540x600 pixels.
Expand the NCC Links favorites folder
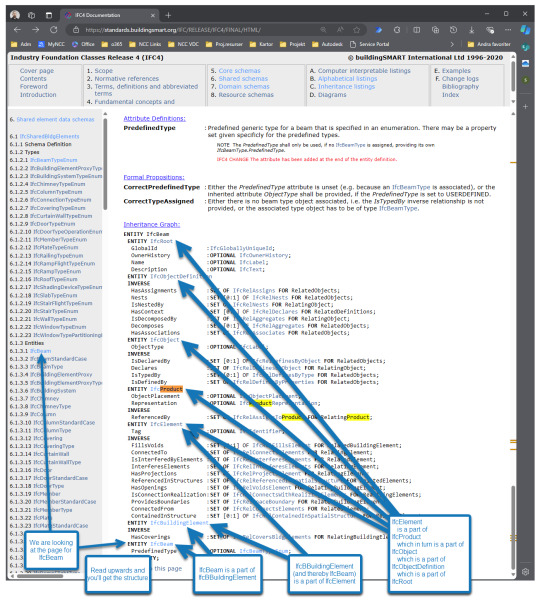pyautogui.click(x=145, y=44)
